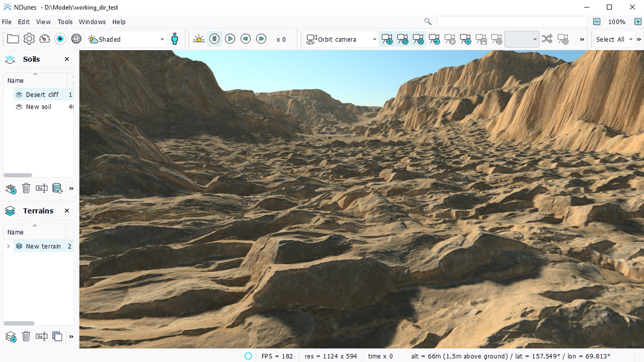Toggle the blue eye preview button
644x362 pixels.
click(x=60, y=39)
